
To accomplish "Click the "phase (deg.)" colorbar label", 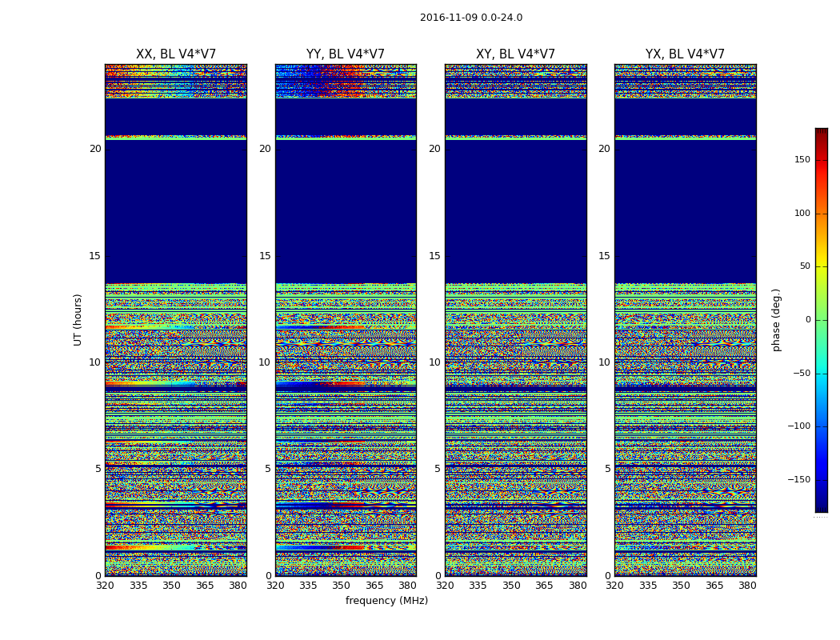I will [x=776, y=320].
